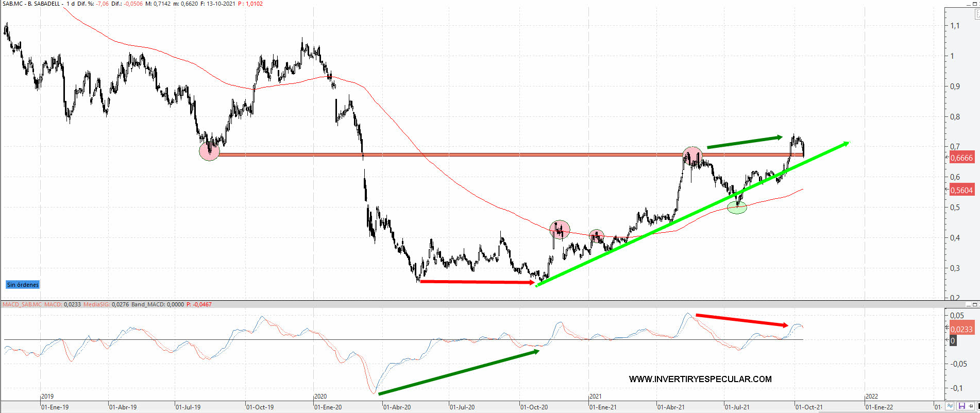
Task: Minimize the MACD indicator panel
Action: pyautogui.click(x=968, y=305)
